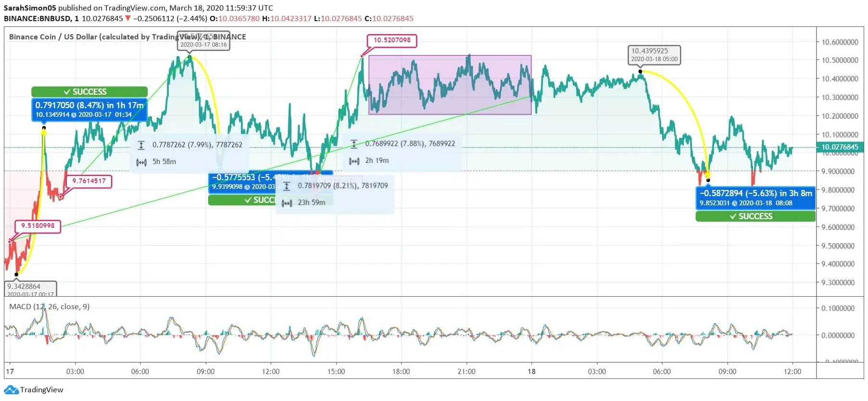Viewport: 868px width, 401px height.
Task: Click the upper green SUCCESS badge
Action: coord(89,92)
